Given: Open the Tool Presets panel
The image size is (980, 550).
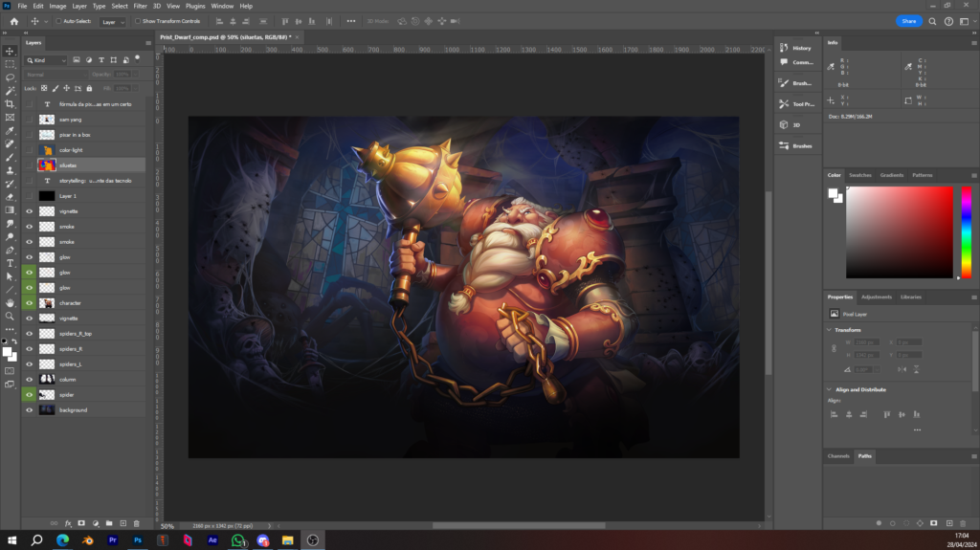Looking at the screenshot, I should click(796, 104).
